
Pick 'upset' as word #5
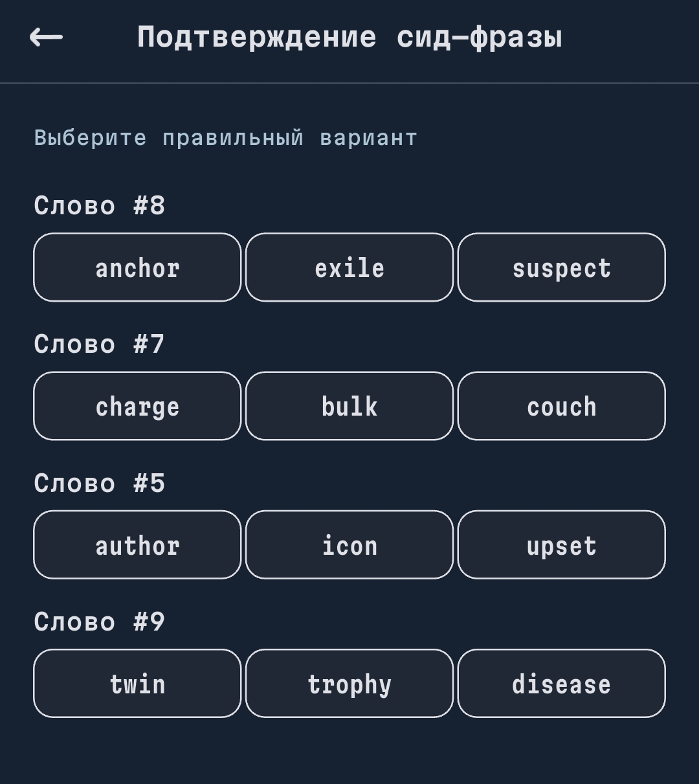click(562, 544)
